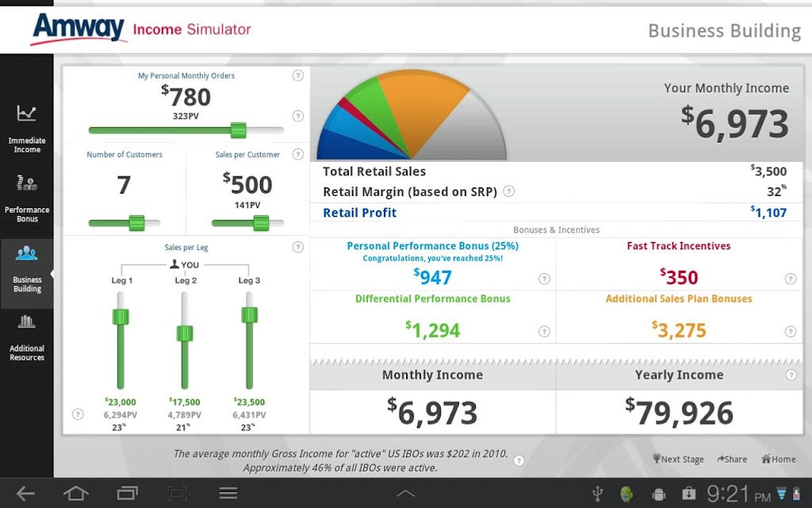This screenshot has width=812, height=508.
Task: Click the Fast Track Incentives $350 amount
Action: (679, 277)
